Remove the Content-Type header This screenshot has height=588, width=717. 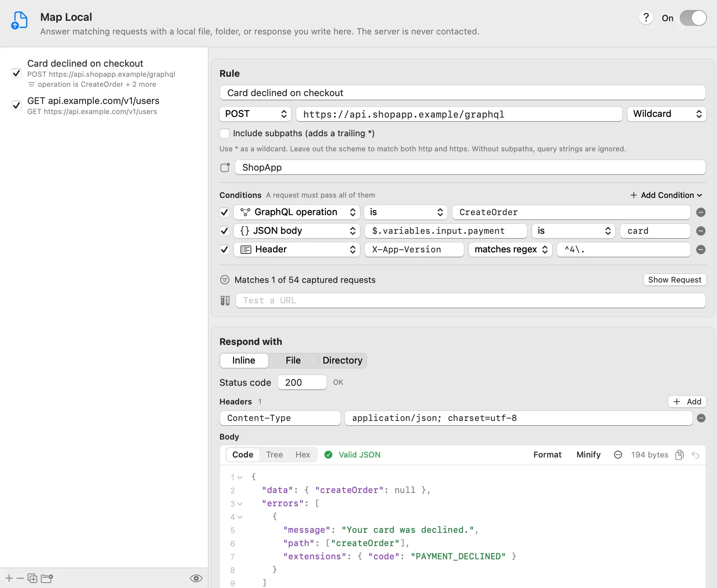pos(701,418)
